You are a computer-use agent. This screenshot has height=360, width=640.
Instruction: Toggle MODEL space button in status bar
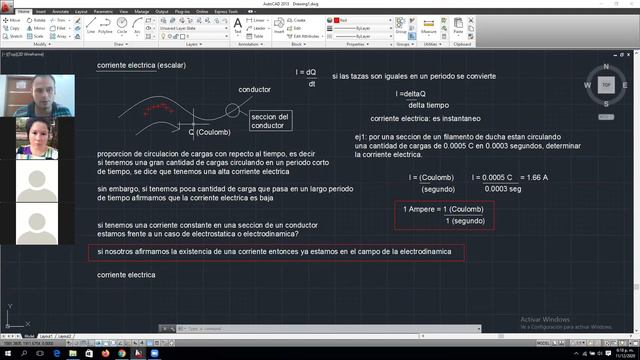click(543, 343)
